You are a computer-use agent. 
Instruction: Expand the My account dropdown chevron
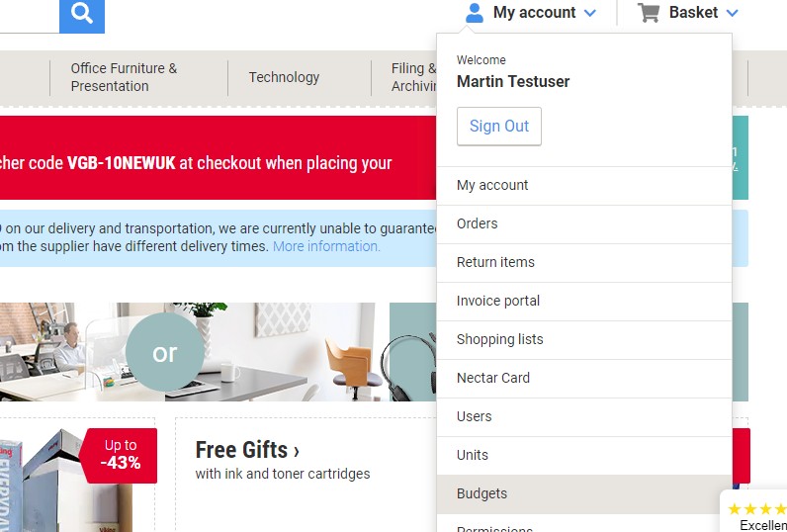pyautogui.click(x=590, y=13)
